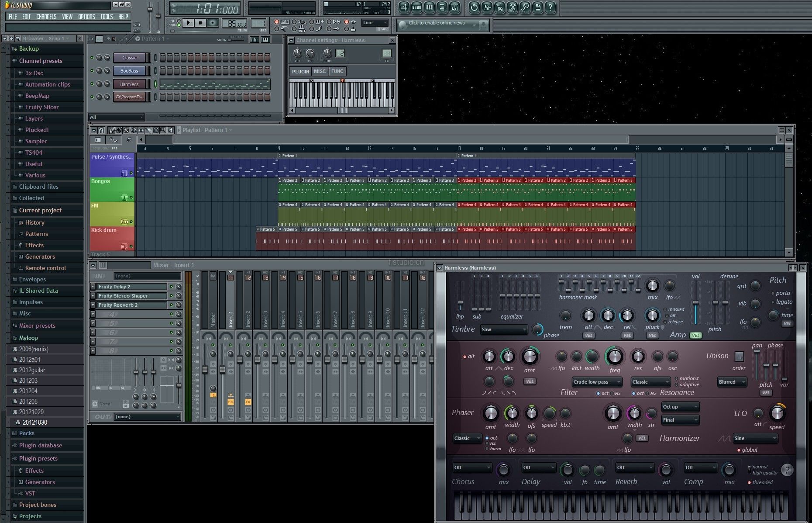Click the question mark help icon in top toolbar
Viewport: 812px width, 523px height.
point(551,7)
